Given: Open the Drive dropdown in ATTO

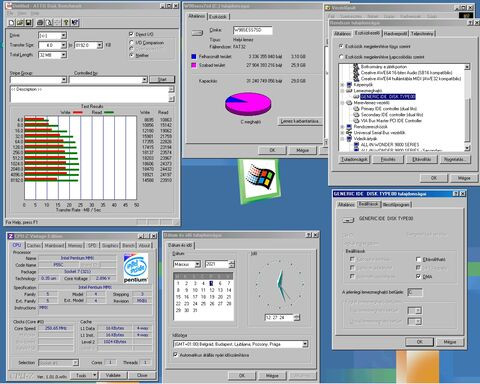Looking at the screenshot, I should pos(63,35).
